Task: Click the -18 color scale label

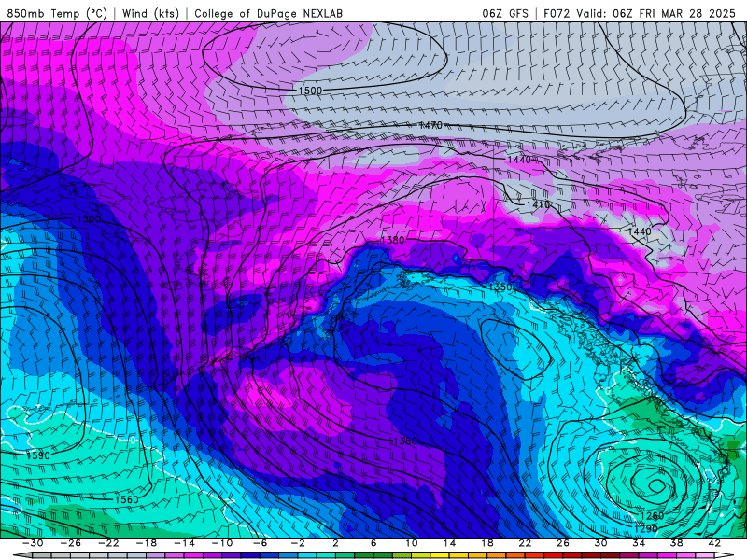Action: tap(147, 543)
